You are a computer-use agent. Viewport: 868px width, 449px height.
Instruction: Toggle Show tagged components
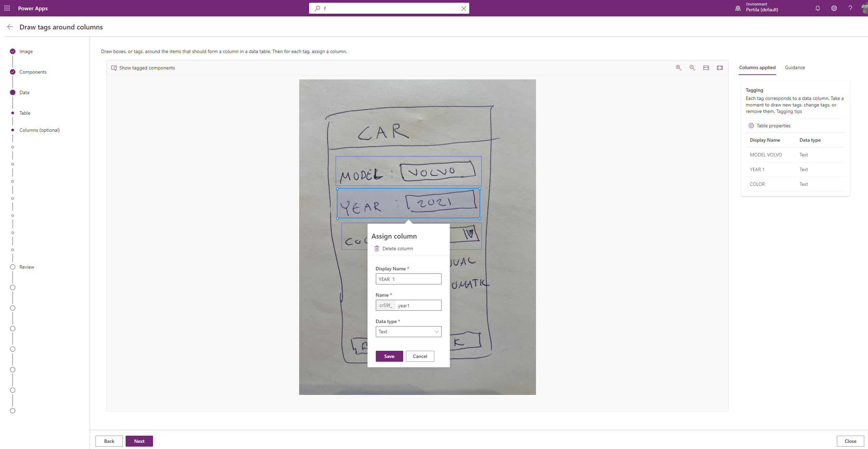point(143,68)
